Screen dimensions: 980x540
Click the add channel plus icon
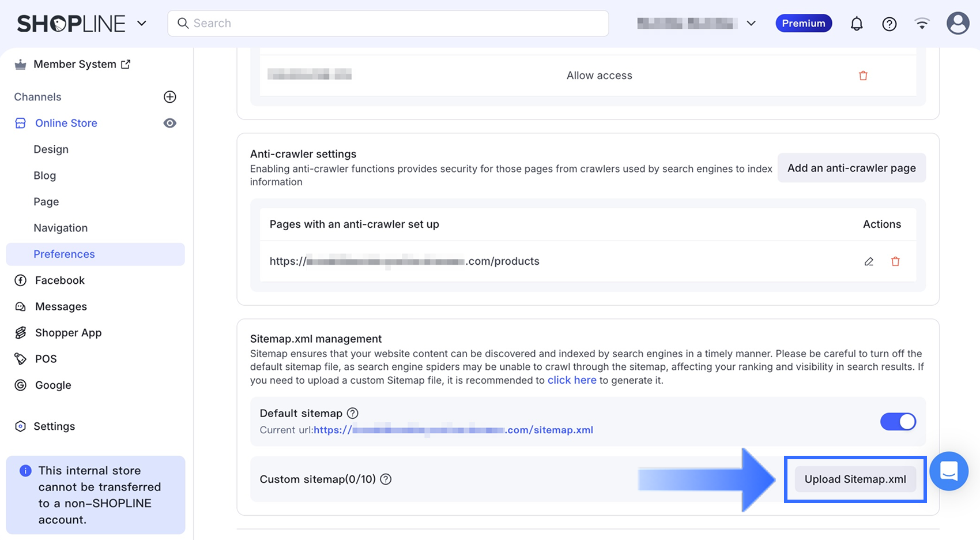(169, 97)
